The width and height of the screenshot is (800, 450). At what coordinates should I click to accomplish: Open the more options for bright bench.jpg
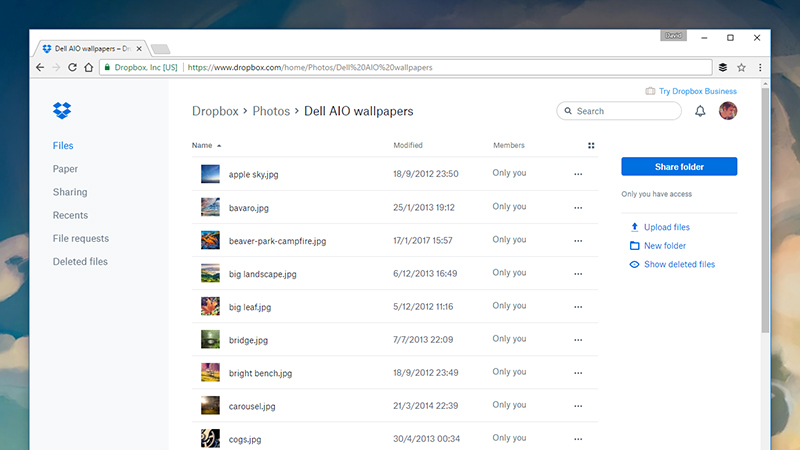pyautogui.click(x=578, y=373)
